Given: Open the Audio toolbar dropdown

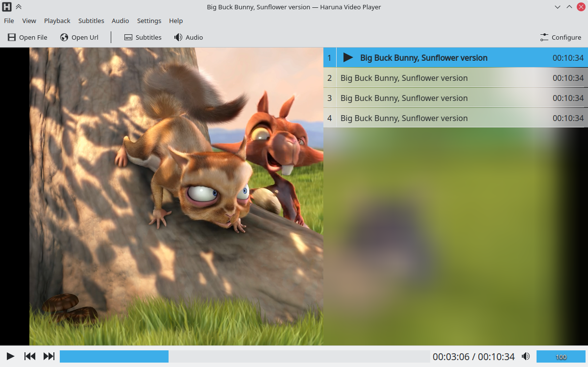Looking at the screenshot, I should [189, 37].
